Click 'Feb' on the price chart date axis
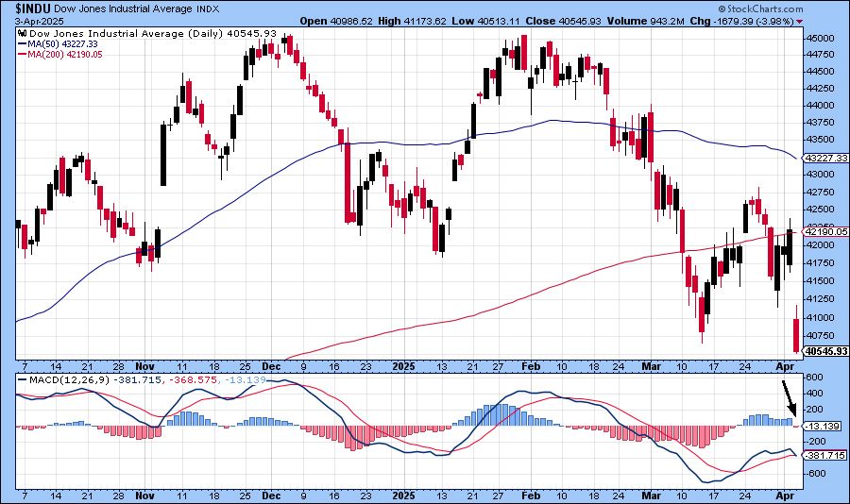Viewport: 850px width, 504px height. click(x=531, y=367)
